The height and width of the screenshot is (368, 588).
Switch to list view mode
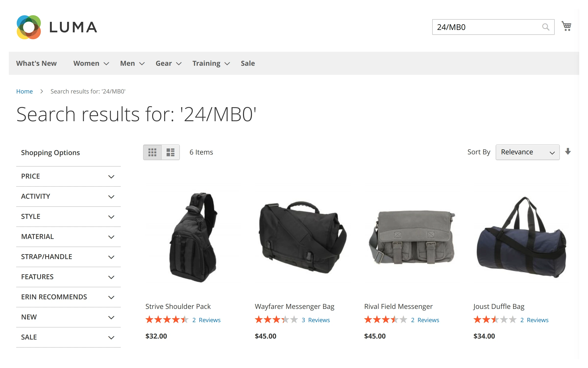coord(171,152)
